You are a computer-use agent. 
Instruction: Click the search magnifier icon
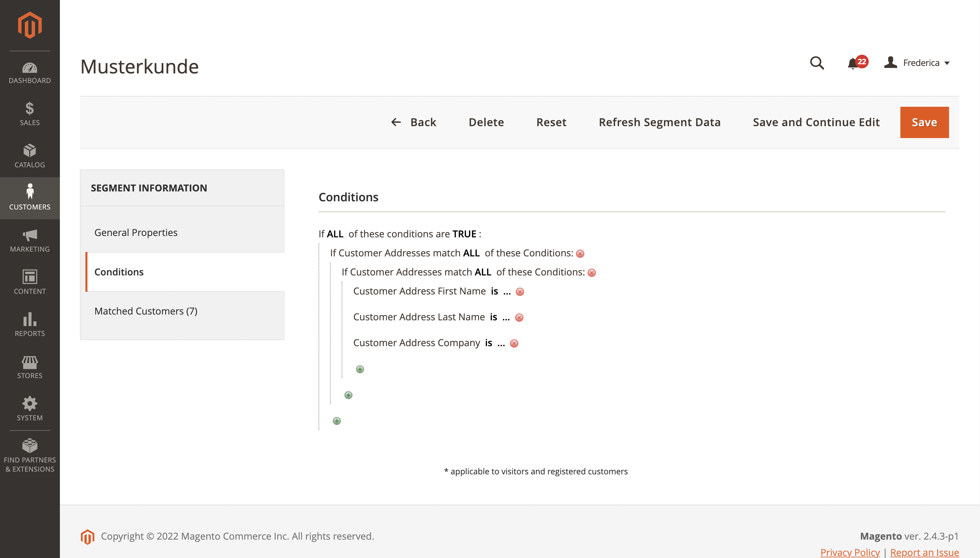(x=817, y=63)
